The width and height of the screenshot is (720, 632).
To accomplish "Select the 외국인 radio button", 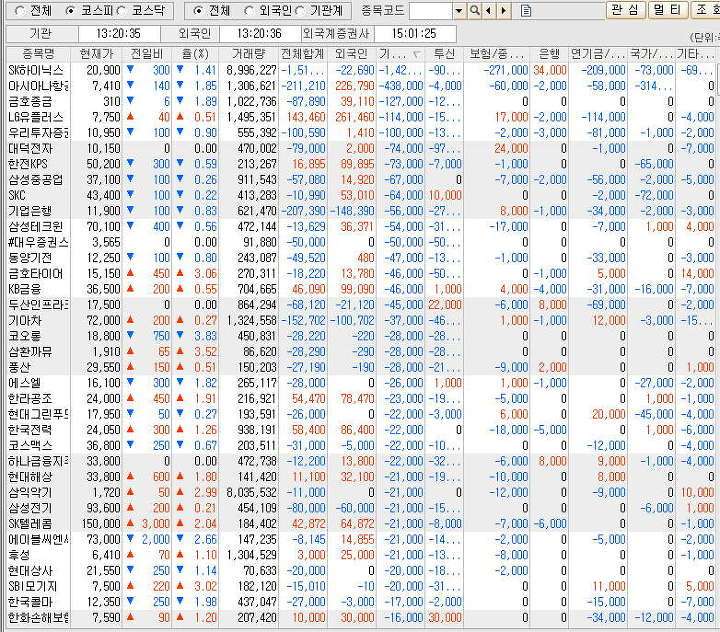I will [x=248, y=11].
